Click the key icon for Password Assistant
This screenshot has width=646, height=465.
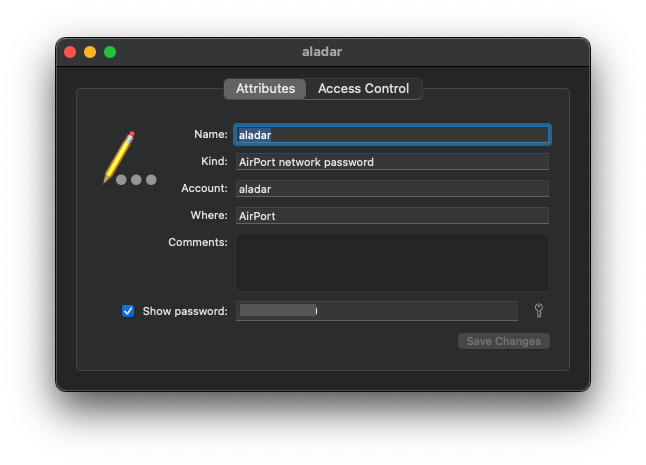(538, 311)
